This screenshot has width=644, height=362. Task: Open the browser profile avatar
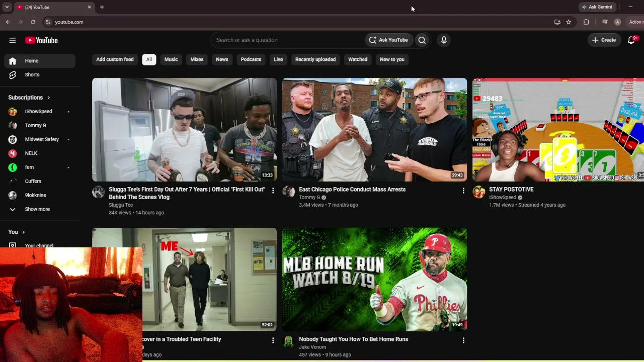(x=617, y=22)
